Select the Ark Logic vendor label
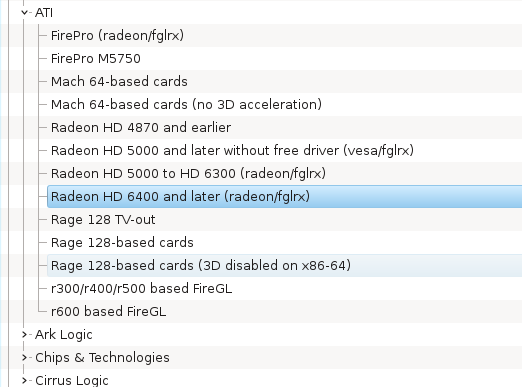The image size is (522, 387). (64, 335)
